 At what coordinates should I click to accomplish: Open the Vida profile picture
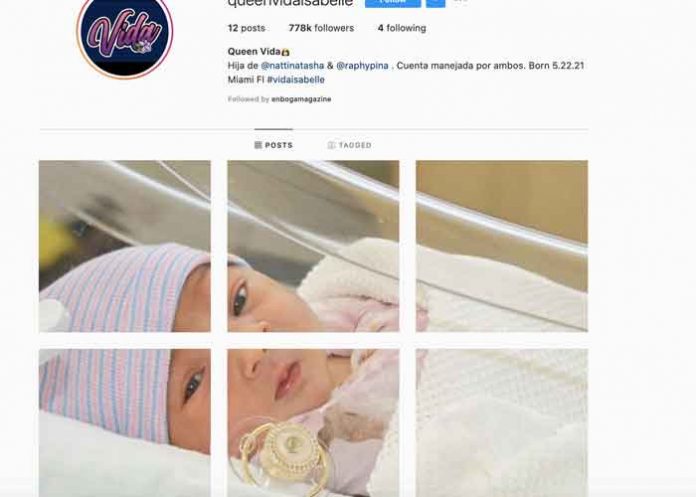[x=125, y=33]
